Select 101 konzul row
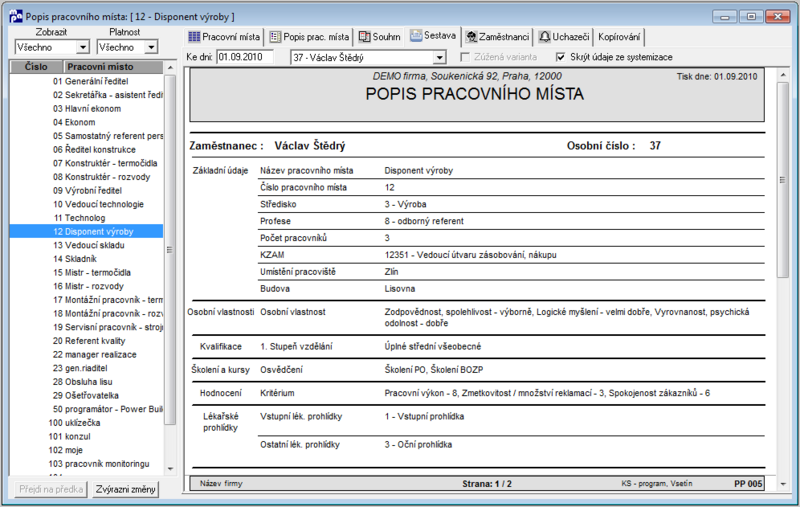The width and height of the screenshot is (800, 507). tap(87, 437)
